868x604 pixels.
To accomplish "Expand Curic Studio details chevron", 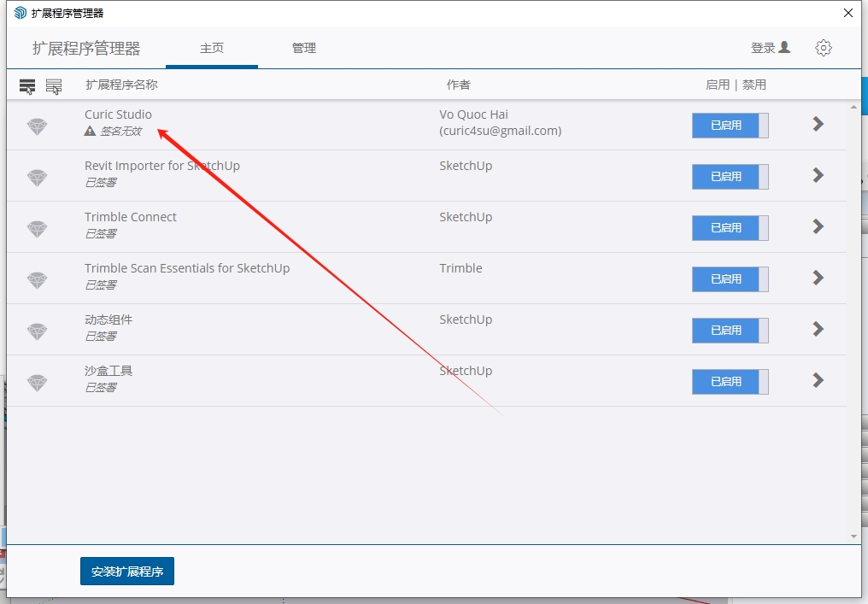I will [x=818, y=124].
